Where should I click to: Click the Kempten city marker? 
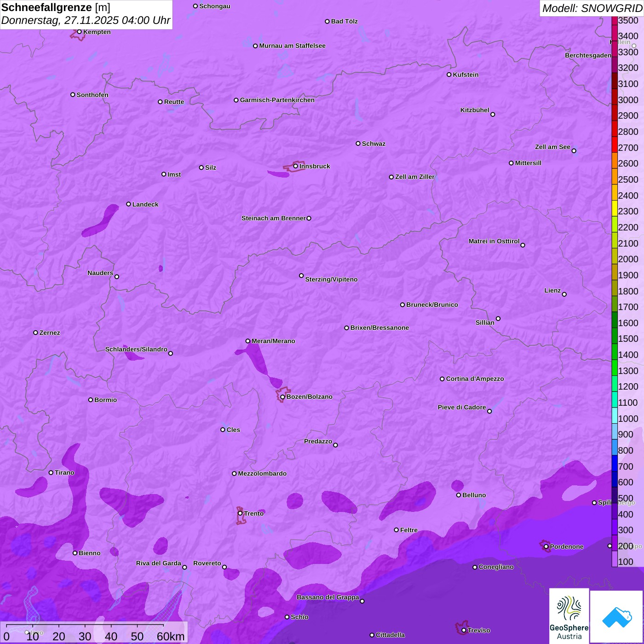tap(79, 32)
